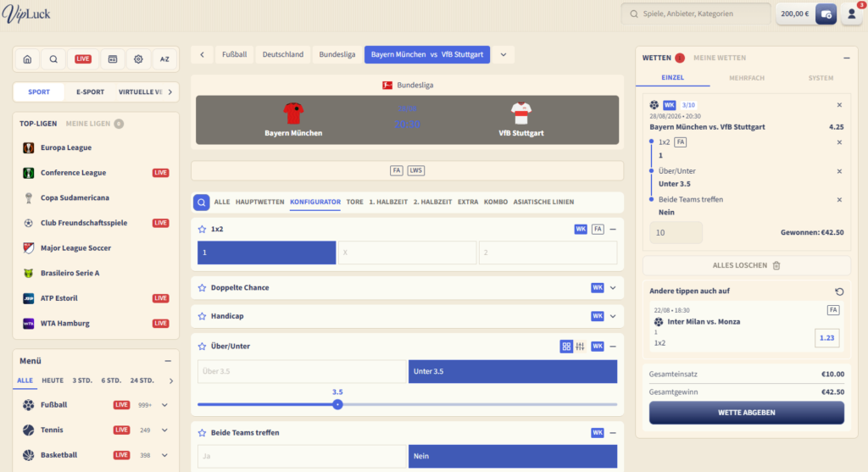Select outcome 2 in 1x2 market
Screen dimensions: 868x472
tap(548, 253)
